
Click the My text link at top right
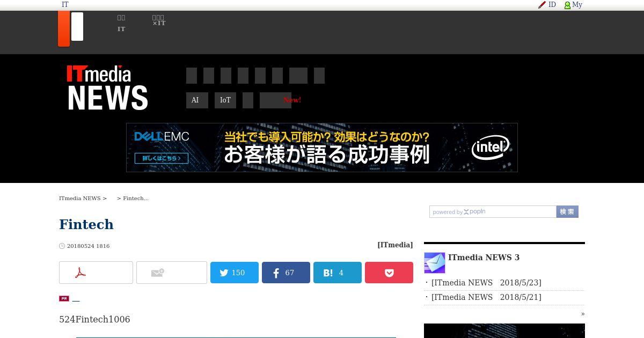click(x=577, y=4)
